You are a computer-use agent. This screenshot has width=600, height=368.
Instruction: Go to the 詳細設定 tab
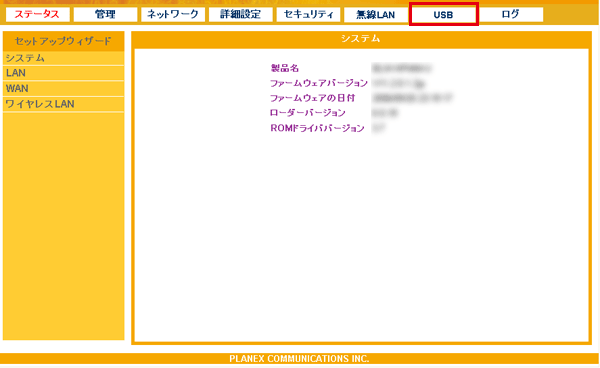tap(241, 15)
